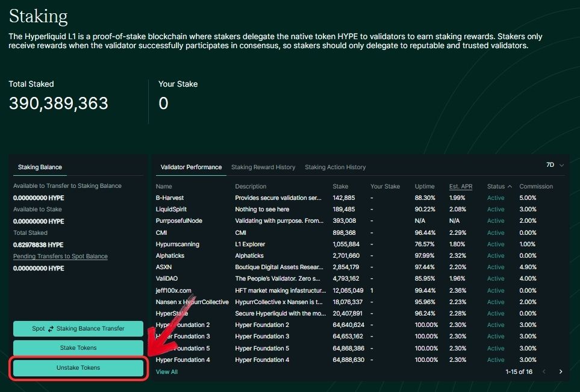Screen dimensions: 580x392
Task: Click the Unstake Tokens button
Action: [78, 367]
